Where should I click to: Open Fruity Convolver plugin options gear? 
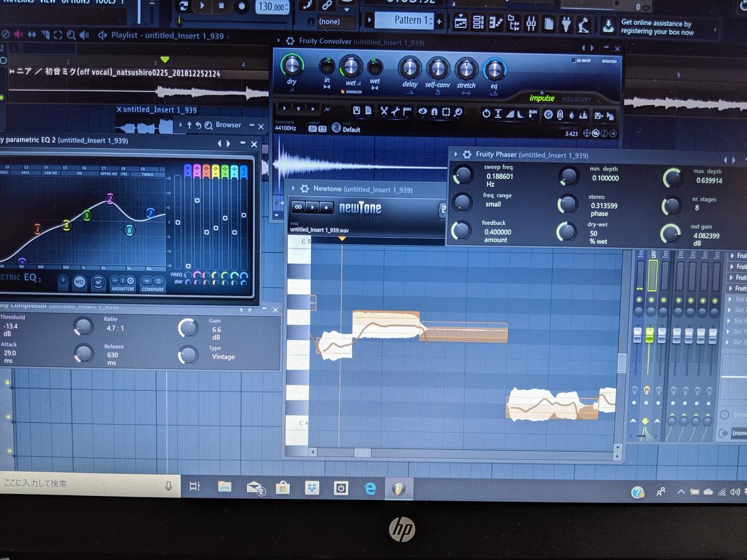click(290, 41)
